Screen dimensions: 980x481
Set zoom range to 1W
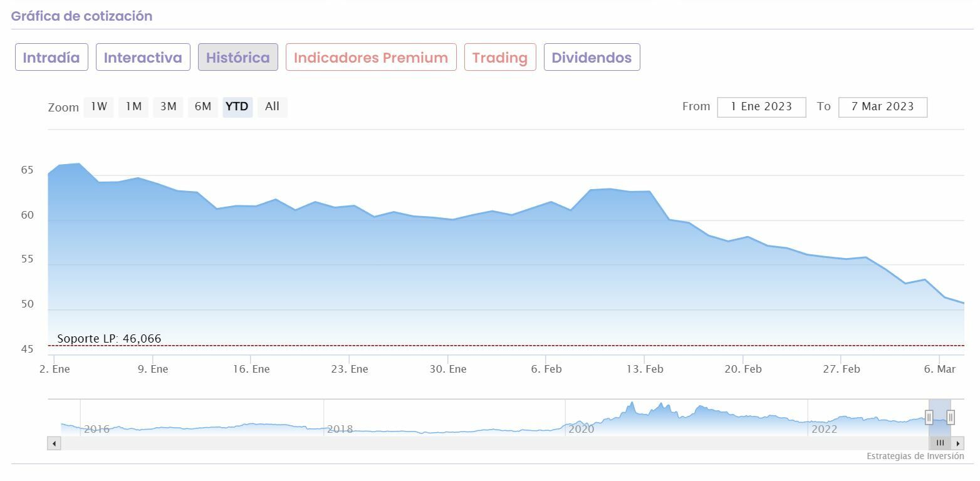tap(99, 106)
